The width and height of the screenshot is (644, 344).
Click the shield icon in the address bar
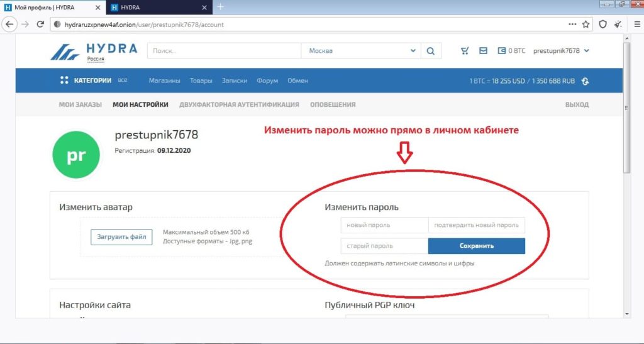(x=602, y=25)
